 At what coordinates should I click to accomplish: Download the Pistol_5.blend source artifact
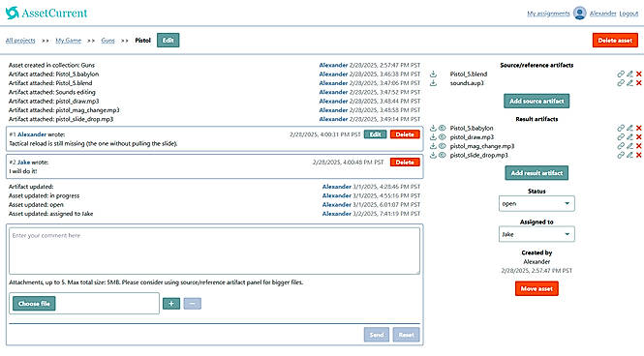point(433,74)
